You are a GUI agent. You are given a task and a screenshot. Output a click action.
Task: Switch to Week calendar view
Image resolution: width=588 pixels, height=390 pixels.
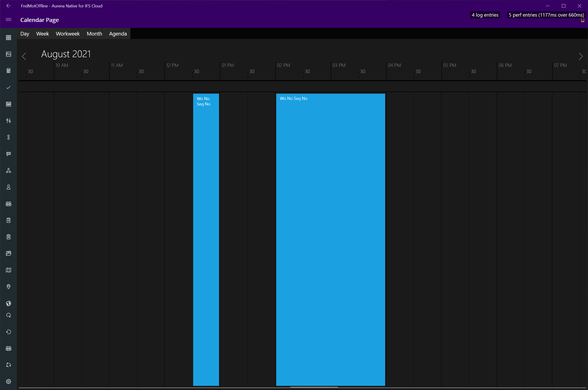[42, 34]
